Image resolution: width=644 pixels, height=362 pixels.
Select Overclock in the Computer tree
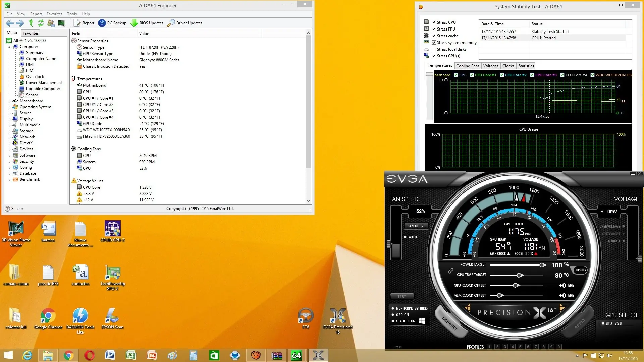[x=35, y=77]
